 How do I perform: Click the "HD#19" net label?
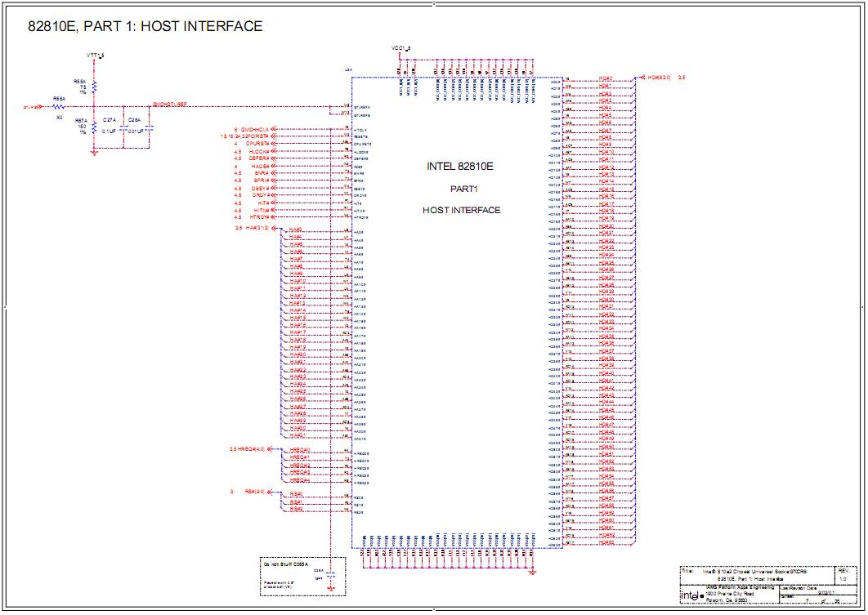606,218
